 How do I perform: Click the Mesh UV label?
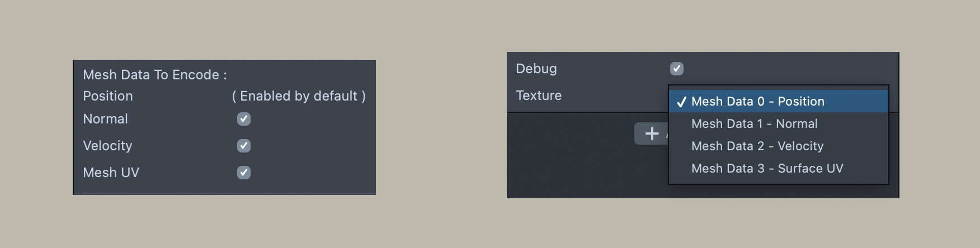(111, 173)
